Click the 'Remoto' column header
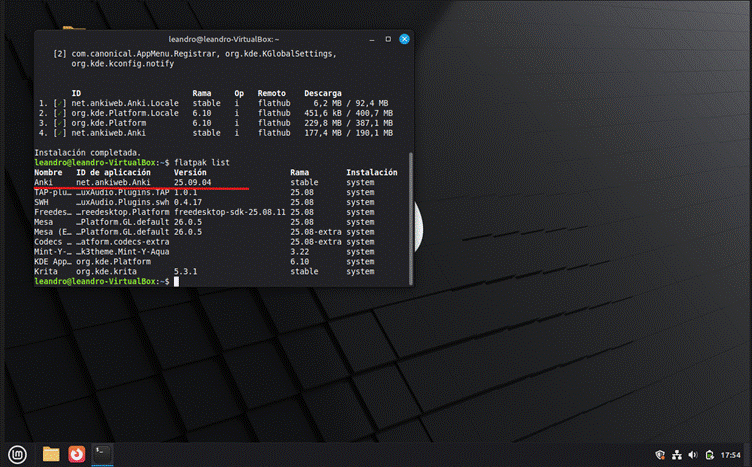This screenshot has width=752, height=467. [271, 93]
